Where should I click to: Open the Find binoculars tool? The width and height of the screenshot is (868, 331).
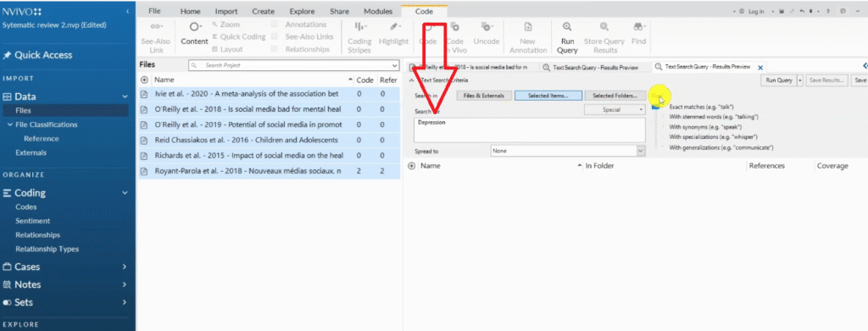point(638,34)
